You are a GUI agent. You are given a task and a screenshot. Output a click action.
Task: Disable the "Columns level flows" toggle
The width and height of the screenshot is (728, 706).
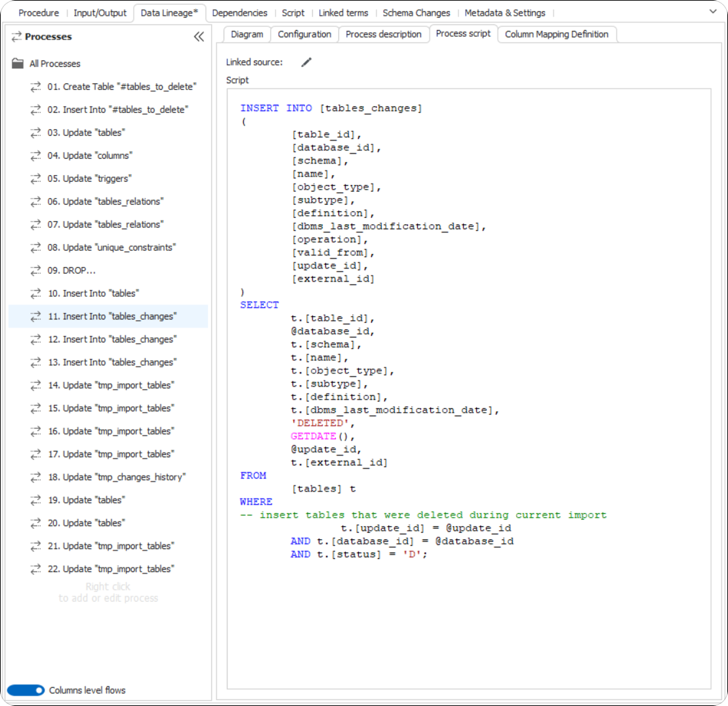tap(25, 690)
